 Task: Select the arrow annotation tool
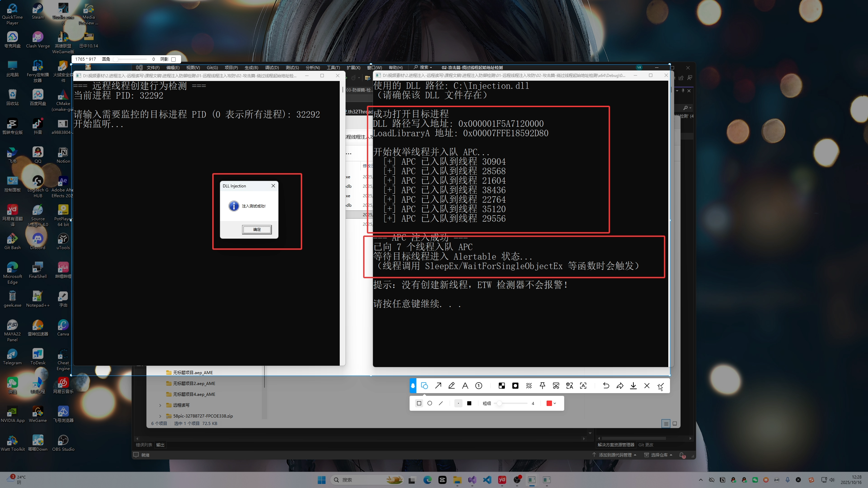coord(438,386)
